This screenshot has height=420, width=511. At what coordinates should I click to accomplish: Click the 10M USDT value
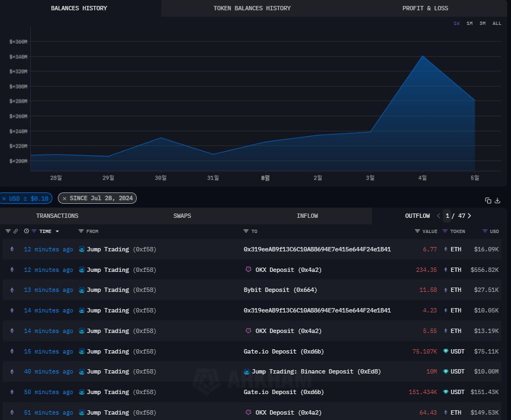click(432, 371)
